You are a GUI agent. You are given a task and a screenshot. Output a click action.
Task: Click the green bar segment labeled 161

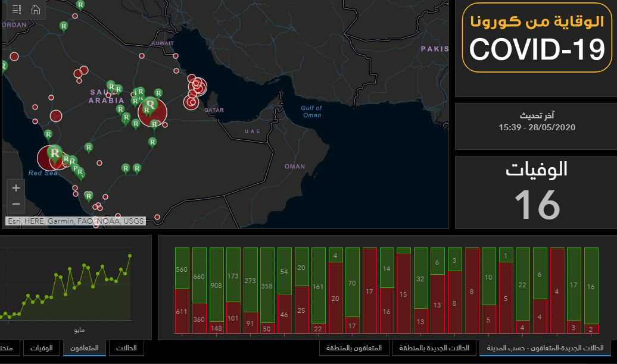[x=319, y=285]
